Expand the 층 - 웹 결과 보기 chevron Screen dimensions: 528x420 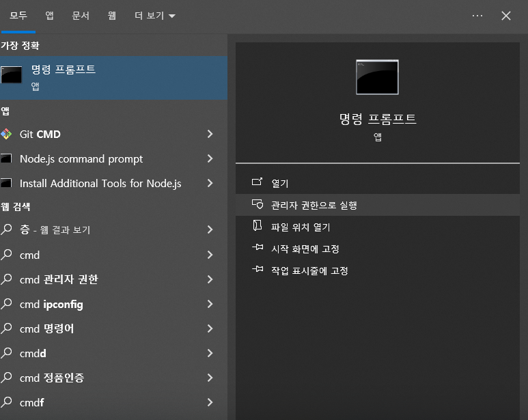click(210, 229)
